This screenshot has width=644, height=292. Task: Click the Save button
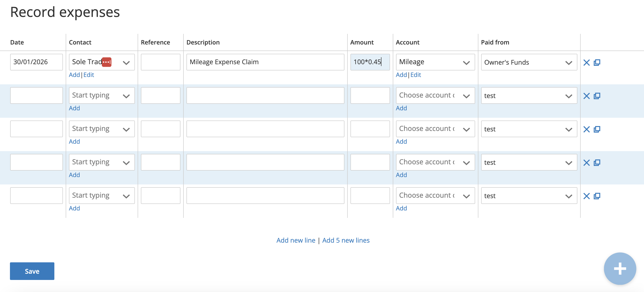[32, 271]
